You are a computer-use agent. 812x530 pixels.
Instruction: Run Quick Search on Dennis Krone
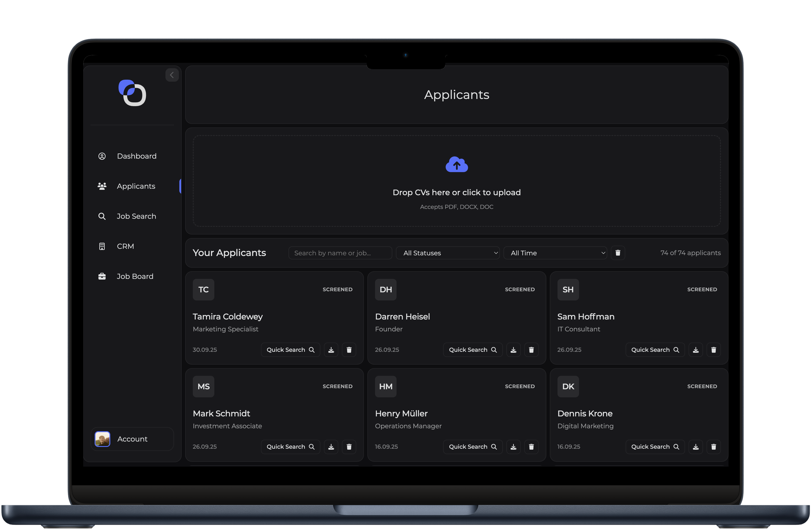(655, 446)
